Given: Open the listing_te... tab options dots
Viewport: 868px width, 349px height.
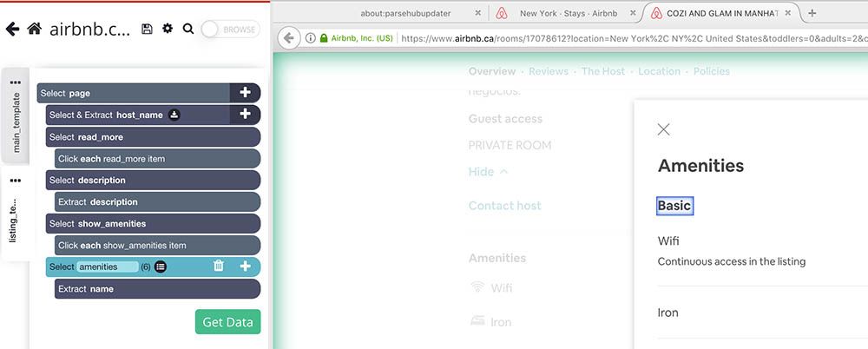Looking at the screenshot, I should 16,181.
